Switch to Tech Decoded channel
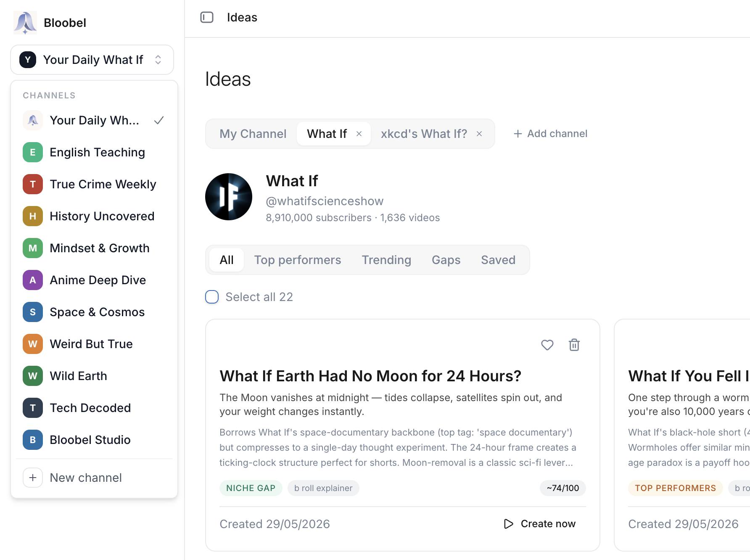The width and height of the screenshot is (750, 560). pyautogui.click(x=94, y=408)
